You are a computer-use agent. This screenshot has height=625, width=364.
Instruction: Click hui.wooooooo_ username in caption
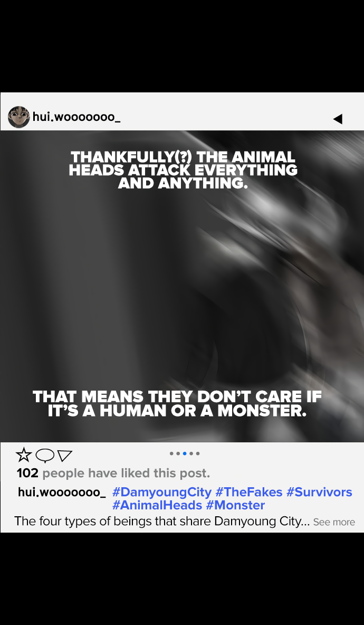(62, 493)
